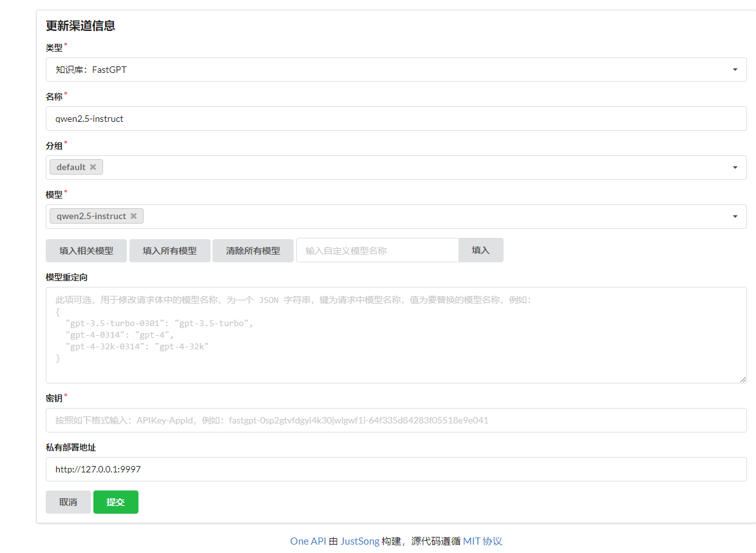Click the 填入相关模型 button

point(86,251)
